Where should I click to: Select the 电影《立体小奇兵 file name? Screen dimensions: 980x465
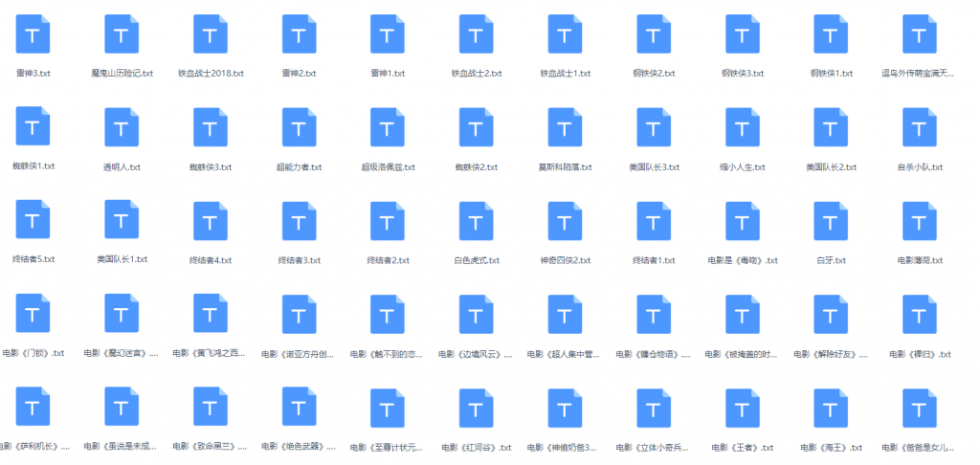654,448
